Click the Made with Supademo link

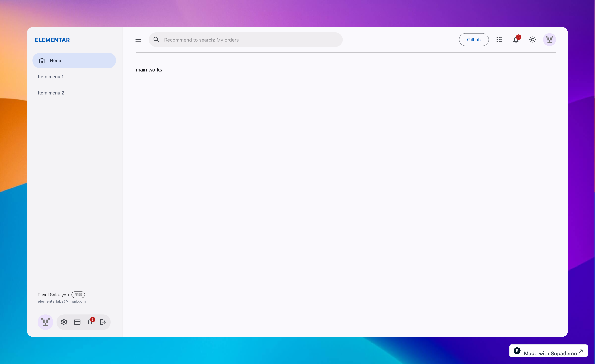point(548,351)
